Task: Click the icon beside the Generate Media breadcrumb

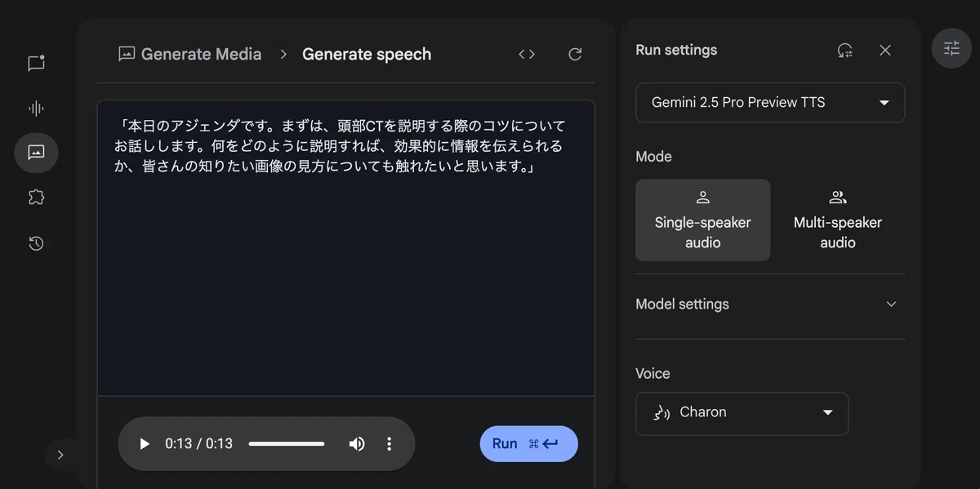Action: pyautogui.click(x=127, y=55)
